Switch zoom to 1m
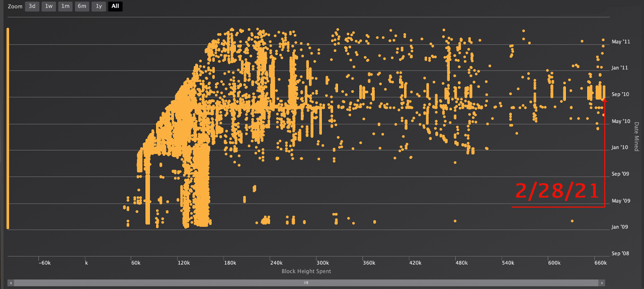The width and height of the screenshot is (644, 289). pos(65,7)
